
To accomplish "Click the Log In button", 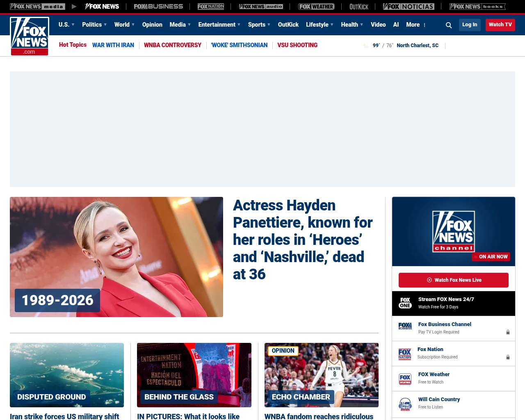I will click(x=470, y=25).
